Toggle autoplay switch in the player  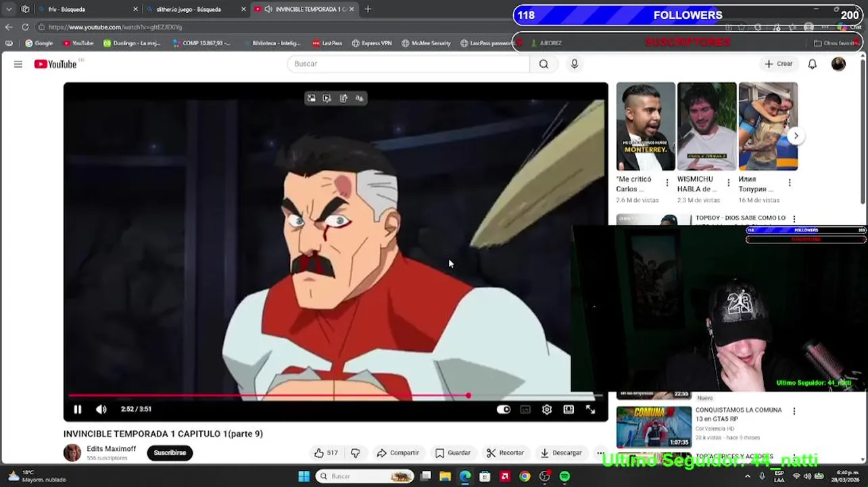(504, 409)
